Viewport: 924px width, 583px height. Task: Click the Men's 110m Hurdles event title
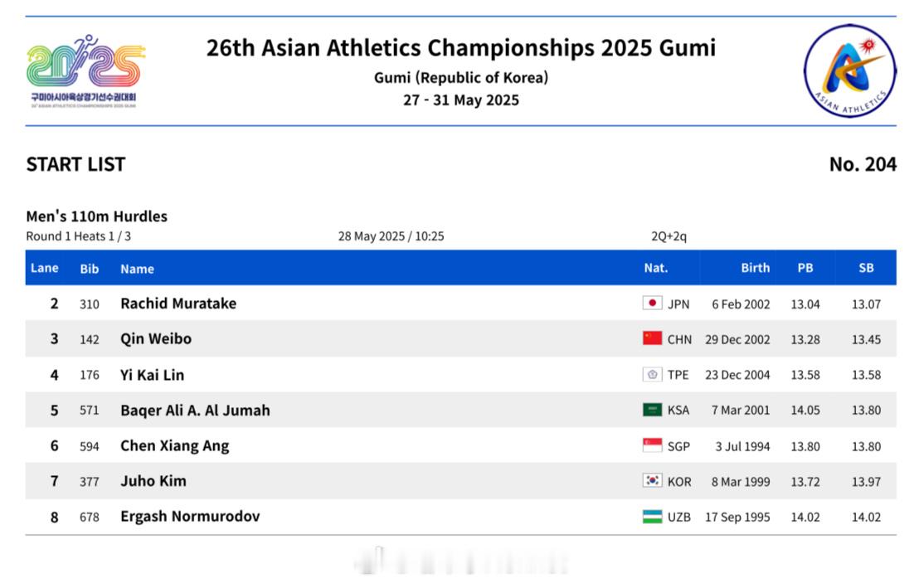(97, 216)
